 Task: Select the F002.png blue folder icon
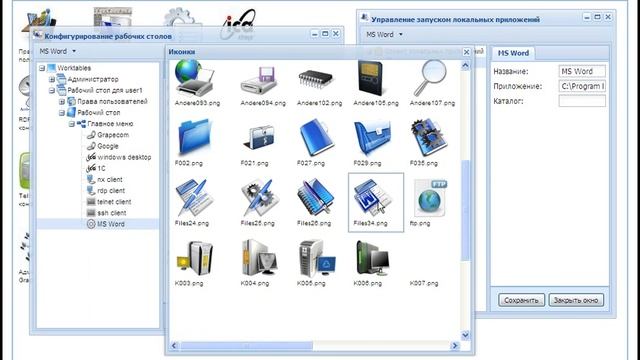194,137
